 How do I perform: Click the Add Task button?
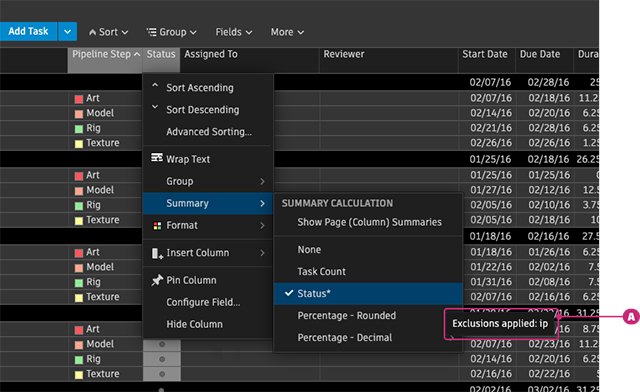[x=28, y=31]
